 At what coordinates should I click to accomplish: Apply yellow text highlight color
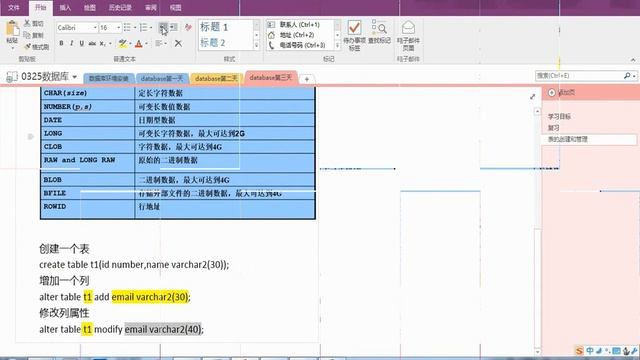click(122, 43)
